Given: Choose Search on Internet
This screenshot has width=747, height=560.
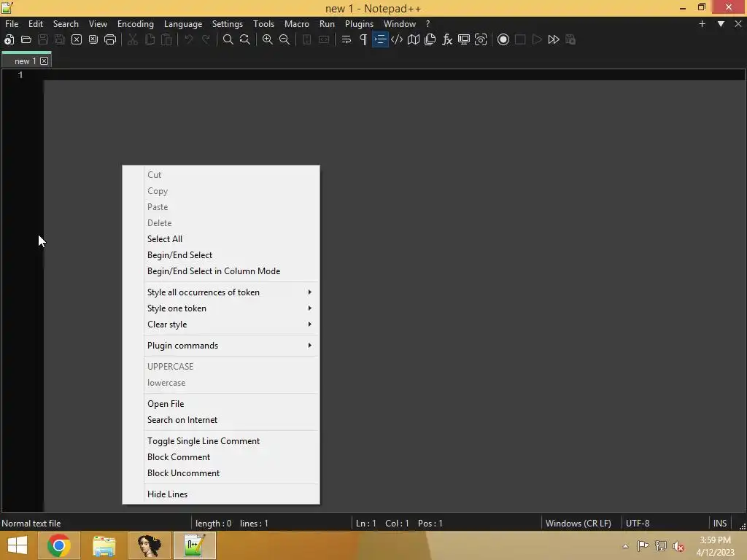Looking at the screenshot, I should pos(221,420).
